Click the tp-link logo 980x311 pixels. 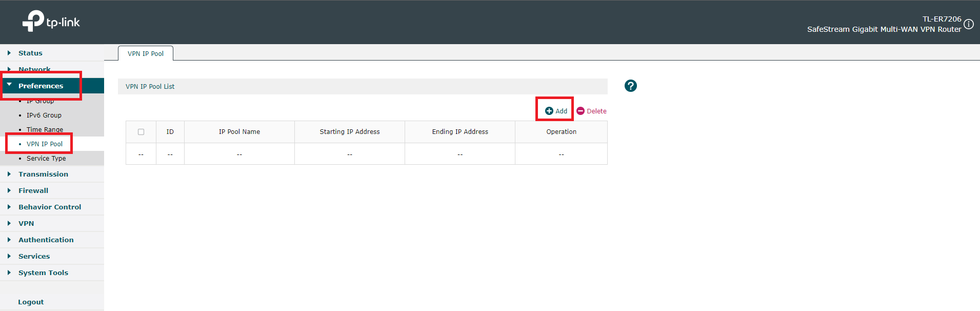[51, 21]
